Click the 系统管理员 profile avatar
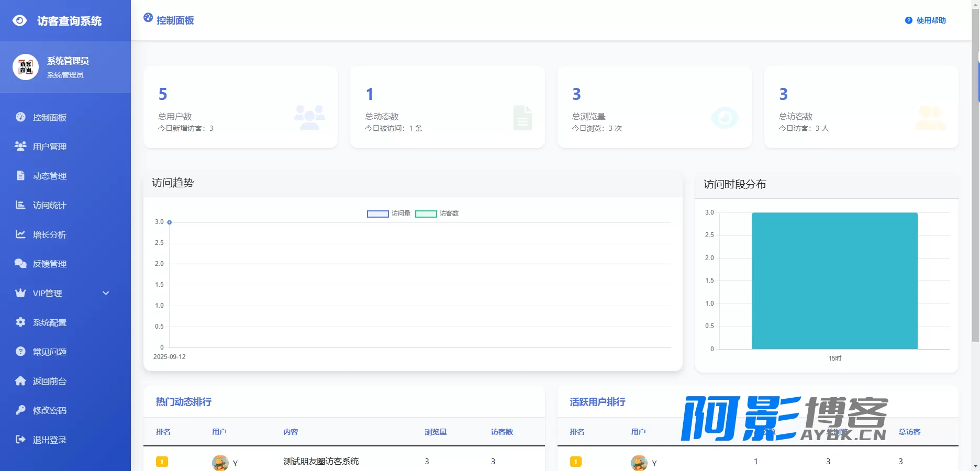Image resolution: width=980 pixels, height=471 pixels. (26, 67)
